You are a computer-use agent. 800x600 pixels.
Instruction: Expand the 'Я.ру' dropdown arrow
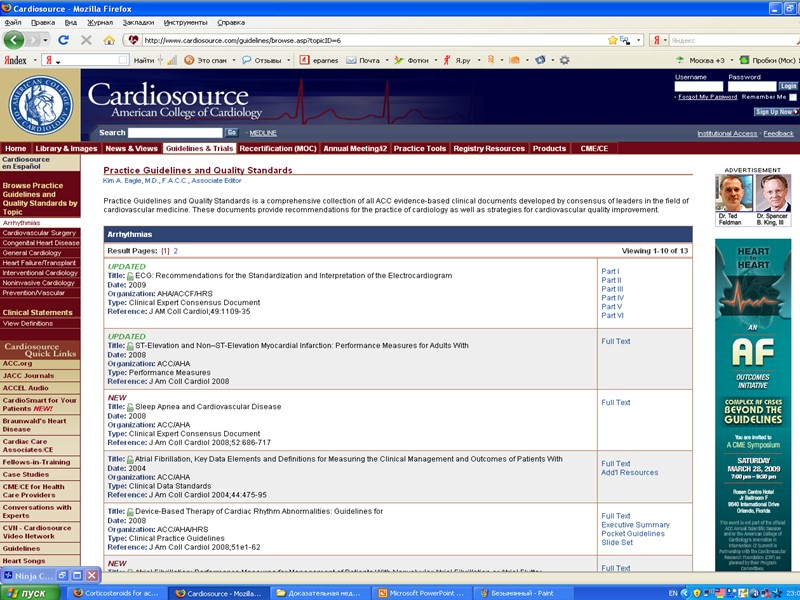pyautogui.click(x=479, y=60)
